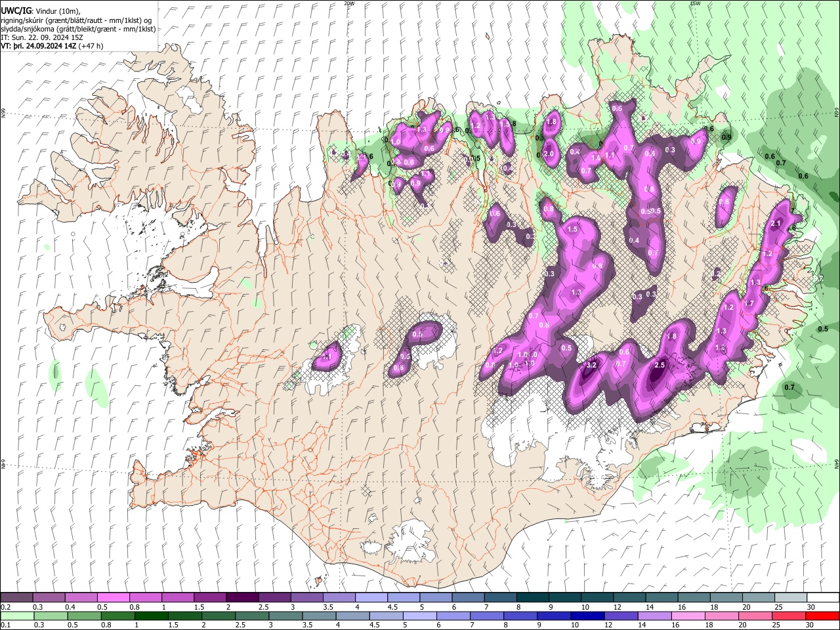
Task: Click the lavender swatch between 4 and 4.5 in snow legend
Action: 370,597
